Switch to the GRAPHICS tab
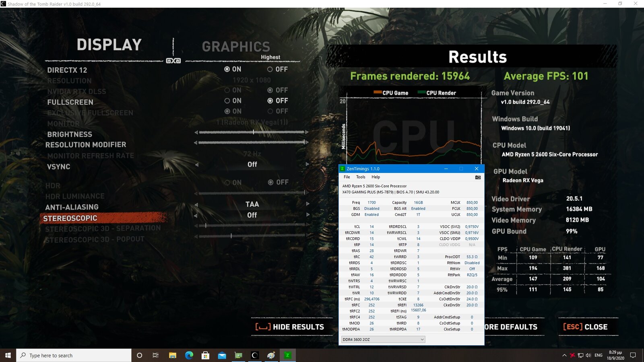644x362 pixels. [236, 47]
